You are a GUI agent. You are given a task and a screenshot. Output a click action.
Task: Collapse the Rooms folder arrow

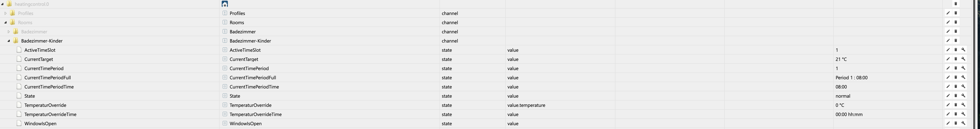tap(5, 22)
